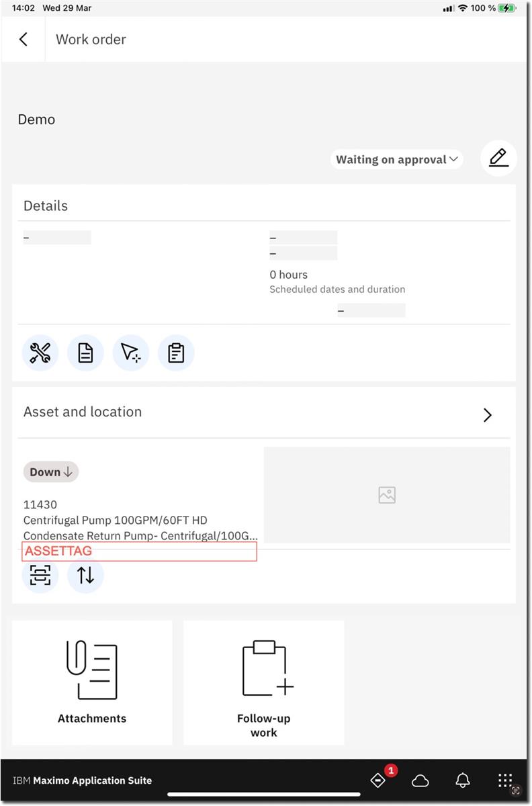Click the cursor pointer icon in Details
This screenshot has width=532, height=806.
[130, 353]
